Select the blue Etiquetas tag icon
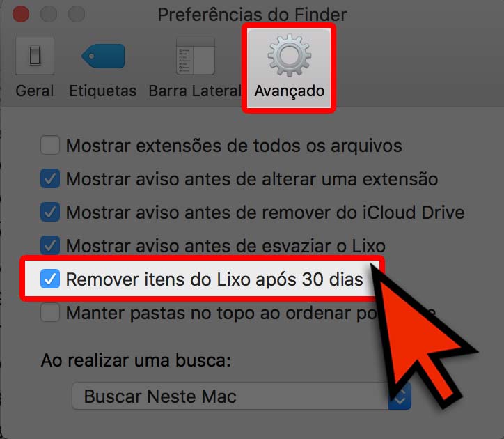 pyautogui.click(x=103, y=56)
